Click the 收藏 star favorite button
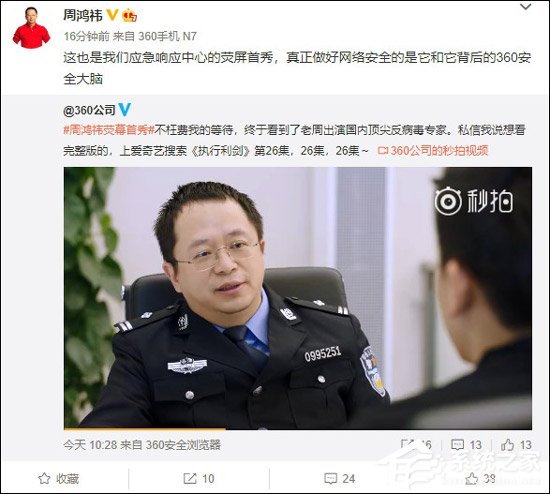The height and width of the screenshot is (494, 550). click(x=59, y=479)
